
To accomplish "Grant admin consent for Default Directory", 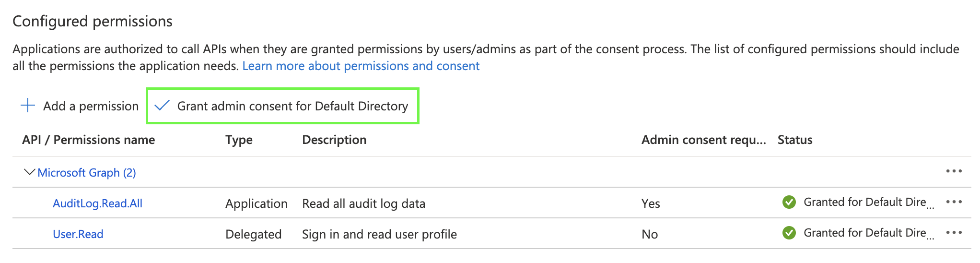I will 292,106.
